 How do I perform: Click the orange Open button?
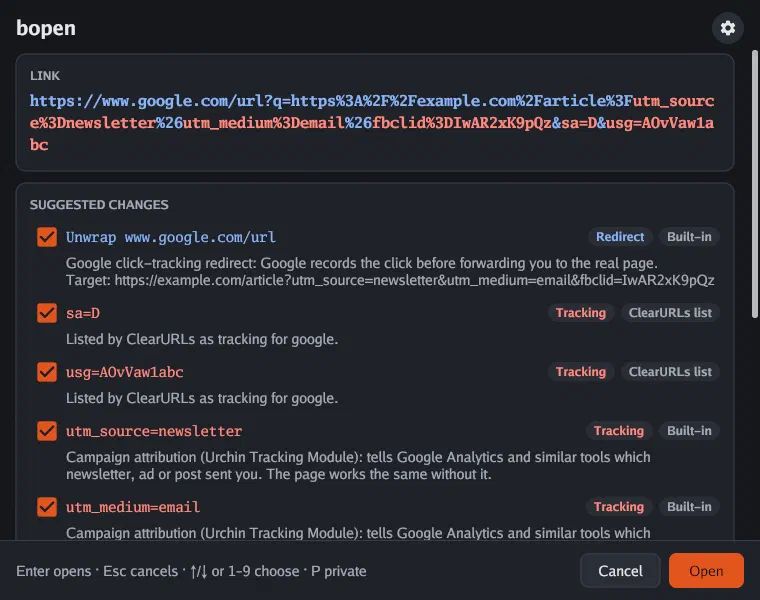[x=706, y=570]
